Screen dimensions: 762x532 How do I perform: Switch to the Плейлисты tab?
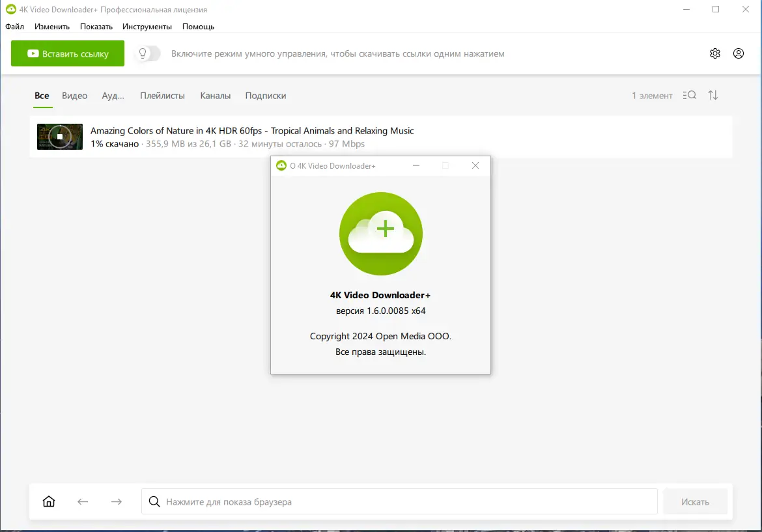pos(162,96)
